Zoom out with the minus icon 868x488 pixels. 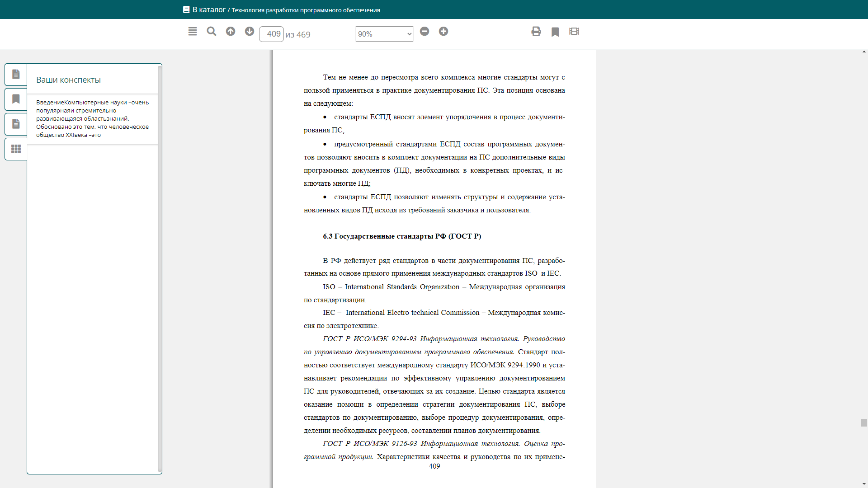tap(425, 31)
